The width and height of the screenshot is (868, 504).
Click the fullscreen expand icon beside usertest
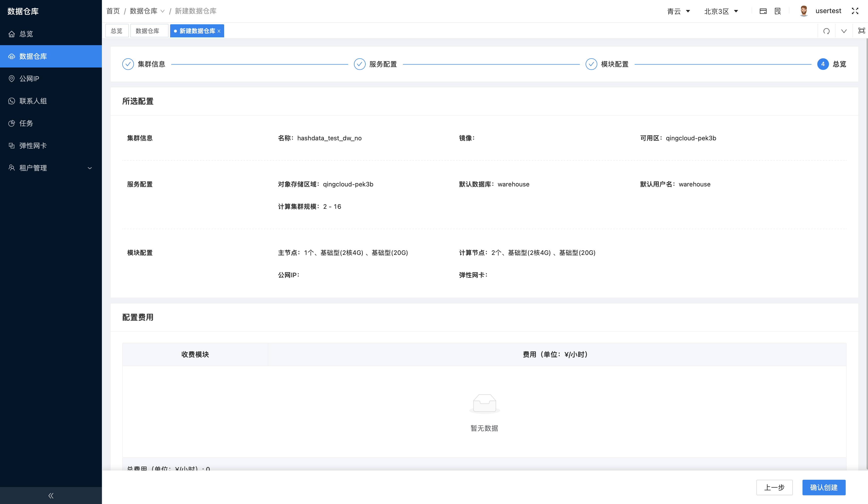pos(855,11)
